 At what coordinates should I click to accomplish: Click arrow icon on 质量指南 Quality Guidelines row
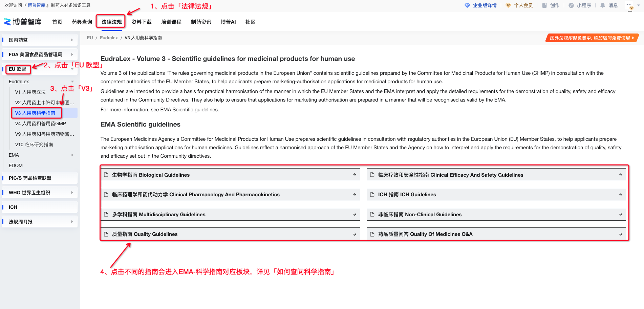click(355, 234)
